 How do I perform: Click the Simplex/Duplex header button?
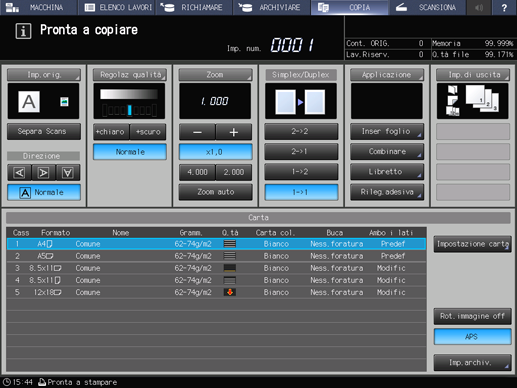pos(301,75)
